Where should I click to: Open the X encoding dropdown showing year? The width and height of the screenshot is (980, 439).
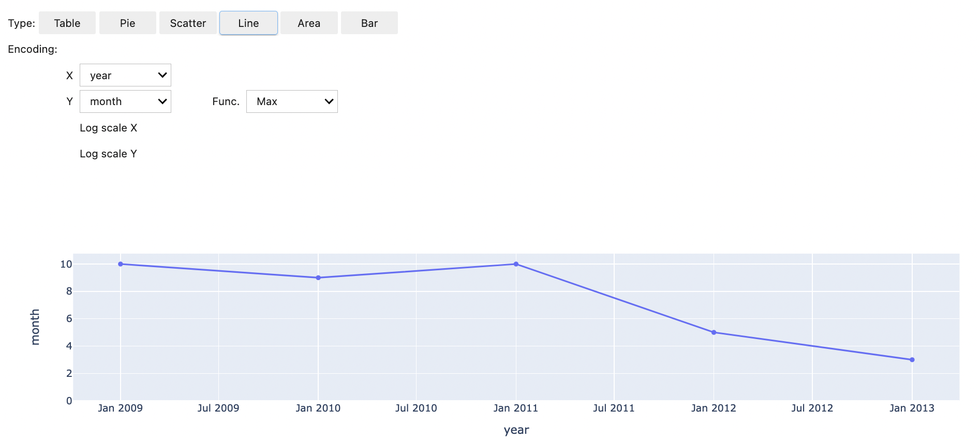click(x=125, y=76)
